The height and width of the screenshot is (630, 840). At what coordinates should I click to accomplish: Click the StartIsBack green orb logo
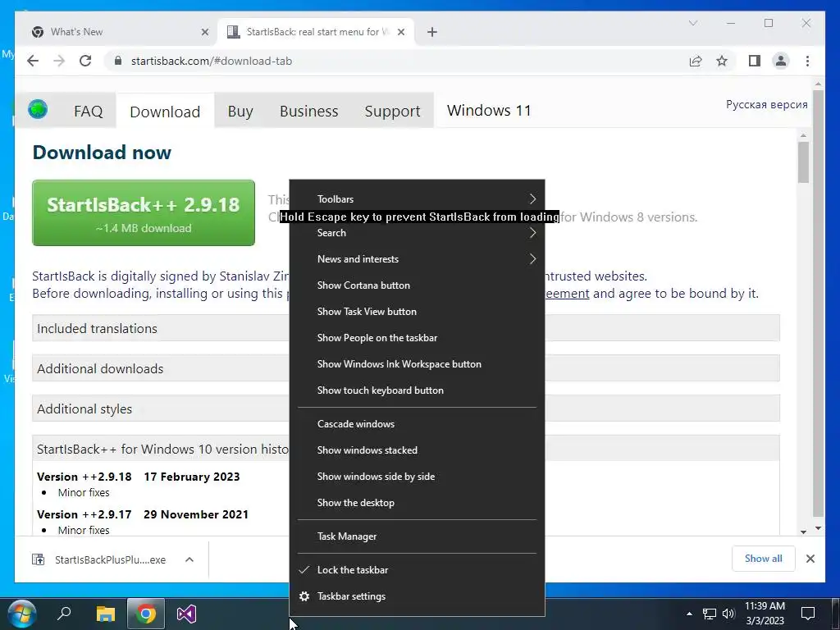[38, 109]
